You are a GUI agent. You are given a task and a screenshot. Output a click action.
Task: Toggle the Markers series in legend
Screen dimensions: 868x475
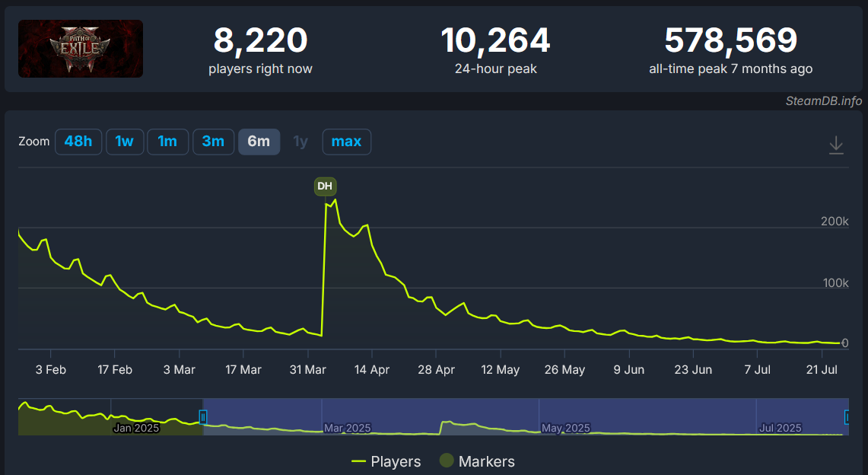[x=477, y=461]
